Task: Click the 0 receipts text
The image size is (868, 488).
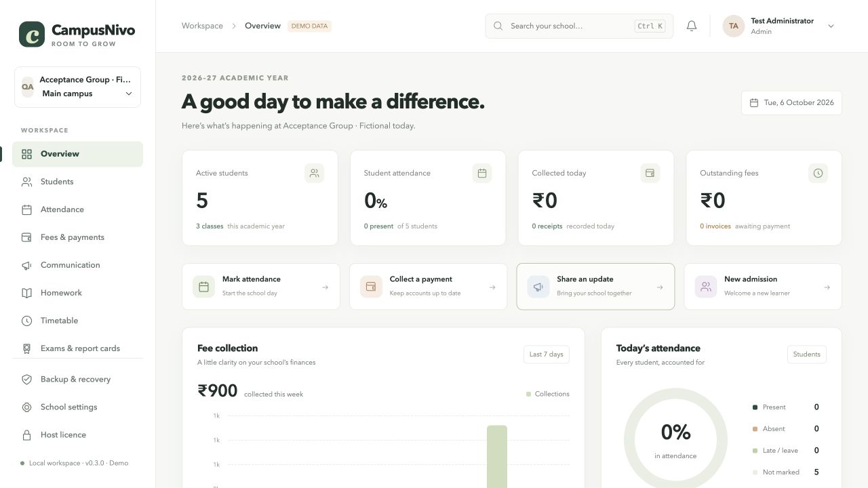Action: point(547,226)
